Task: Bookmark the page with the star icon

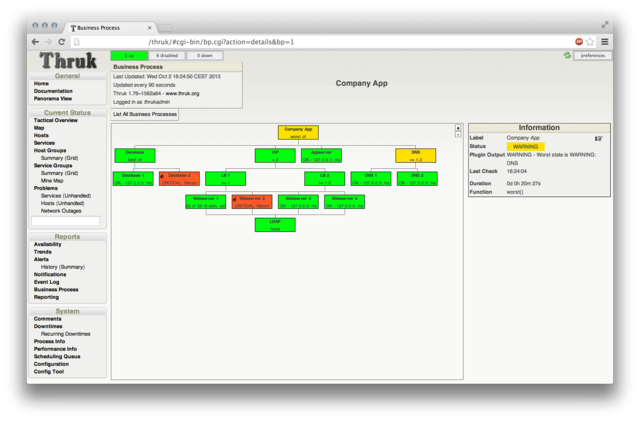Action: click(591, 42)
